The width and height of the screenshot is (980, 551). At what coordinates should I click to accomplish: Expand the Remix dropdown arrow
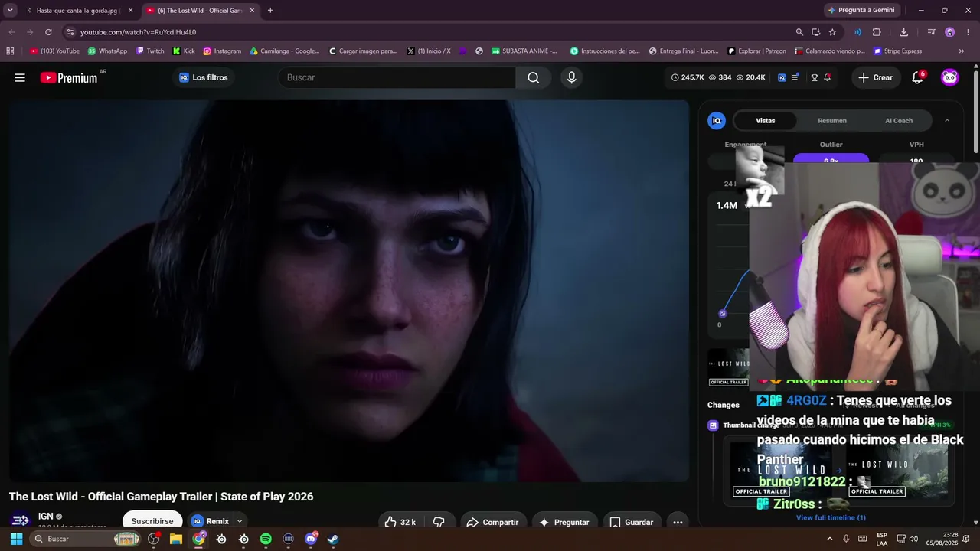coord(240,521)
